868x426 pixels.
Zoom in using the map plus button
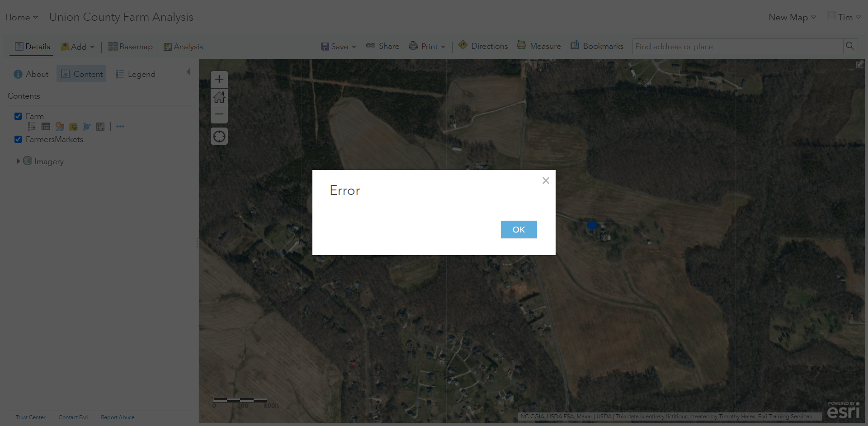pos(219,79)
